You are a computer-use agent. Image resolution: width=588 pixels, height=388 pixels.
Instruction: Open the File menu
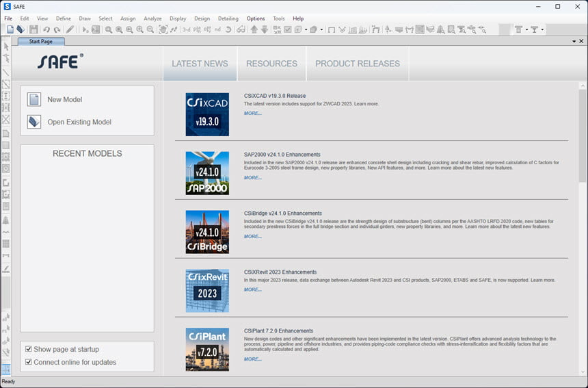point(8,18)
